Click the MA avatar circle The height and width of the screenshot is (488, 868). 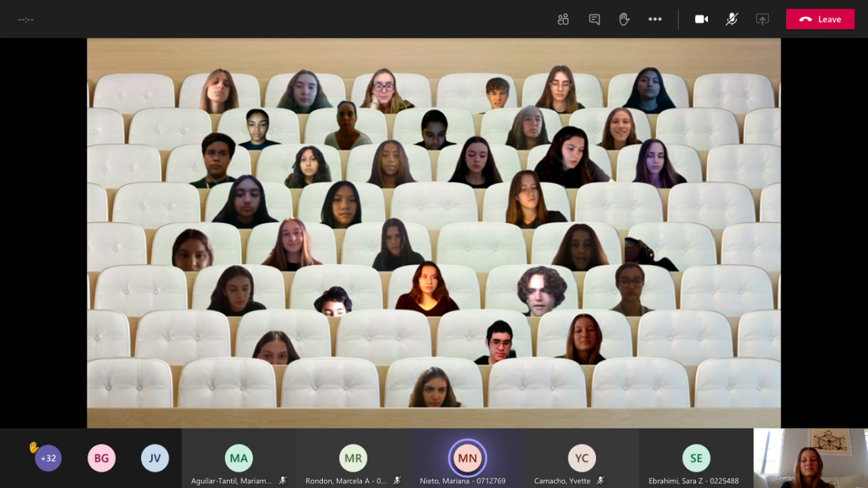pos(239,458)
